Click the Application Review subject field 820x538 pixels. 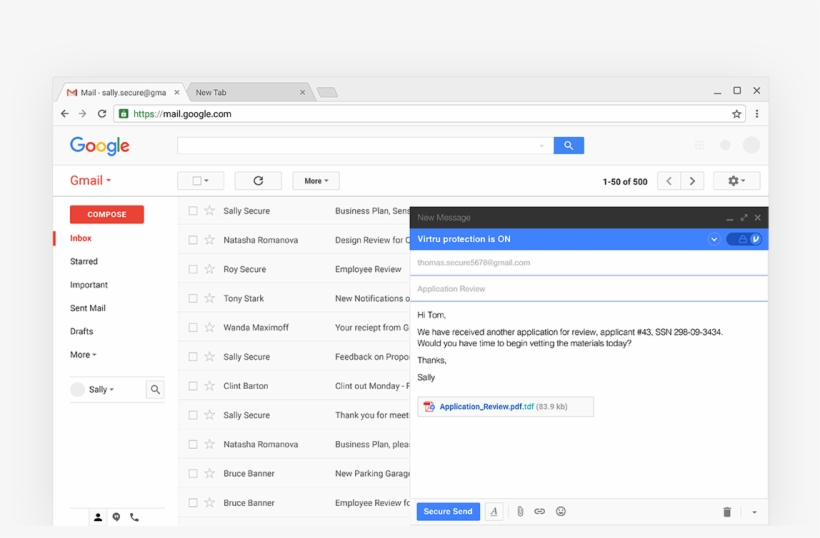[x=588, y=289]
